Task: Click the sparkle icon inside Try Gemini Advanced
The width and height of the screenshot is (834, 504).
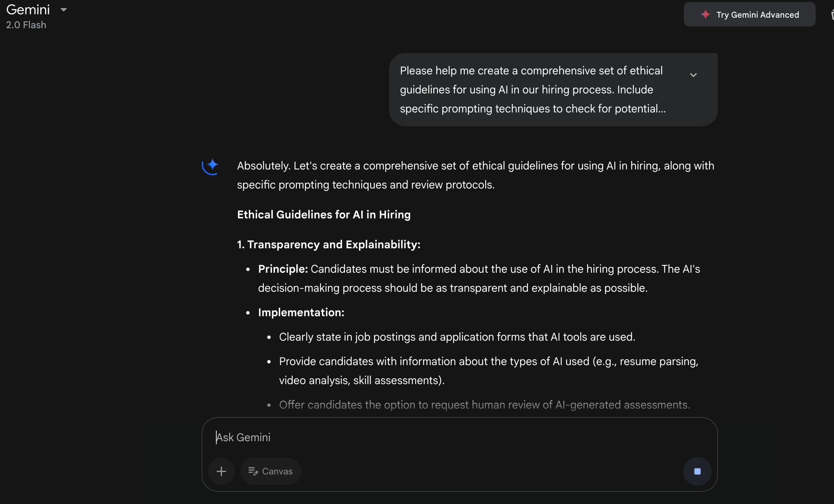Action: 706,15
